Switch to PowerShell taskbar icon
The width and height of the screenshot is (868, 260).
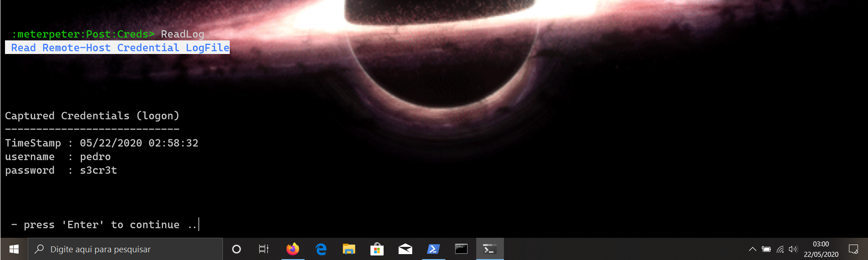coord(434,249)
